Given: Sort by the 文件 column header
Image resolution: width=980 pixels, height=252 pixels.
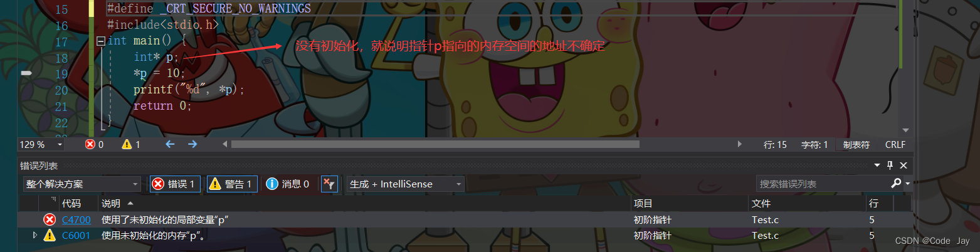Looking at the screenshot, I should click(807, 204).
